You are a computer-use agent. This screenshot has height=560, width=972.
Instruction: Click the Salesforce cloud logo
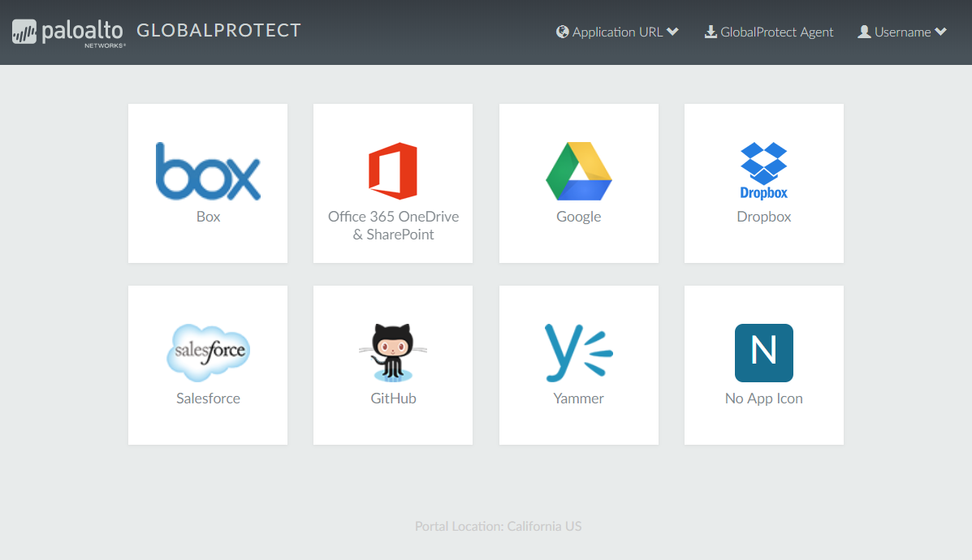(x=208, y=353)
